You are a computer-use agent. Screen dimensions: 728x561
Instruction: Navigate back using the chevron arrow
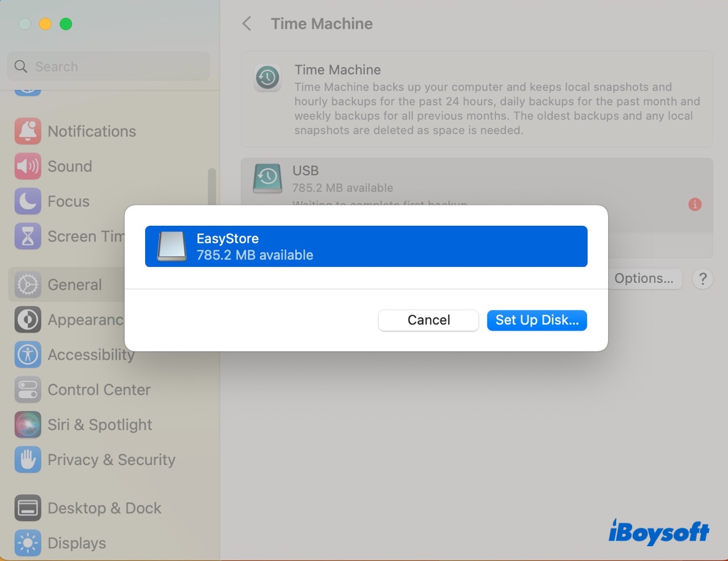coord(246,23)
